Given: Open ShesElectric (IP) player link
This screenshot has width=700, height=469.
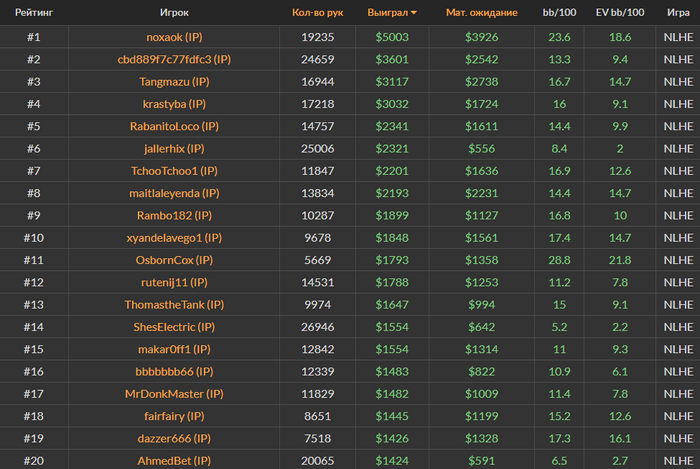Looking at the screenshot, I should coord(174,327).
